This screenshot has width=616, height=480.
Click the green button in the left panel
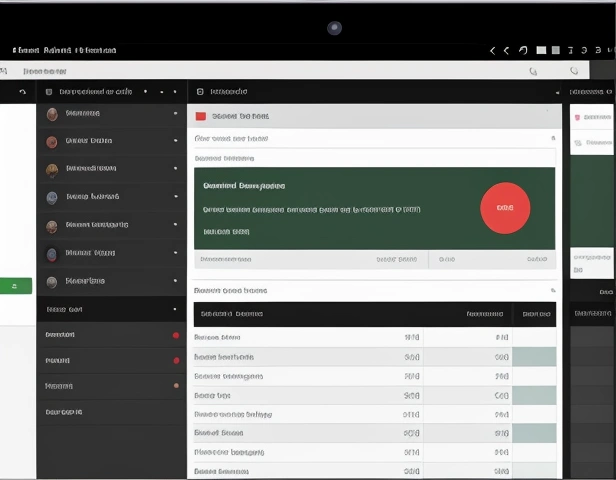15,286
